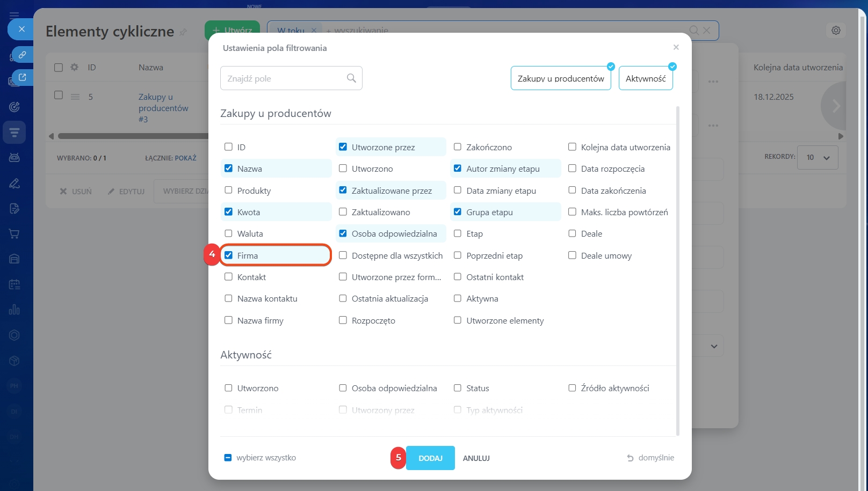Image resolution: width=868 pixels, height=491 pixels.
Task: Reset fields with domyślnie
Action: (x=650, y=458)
